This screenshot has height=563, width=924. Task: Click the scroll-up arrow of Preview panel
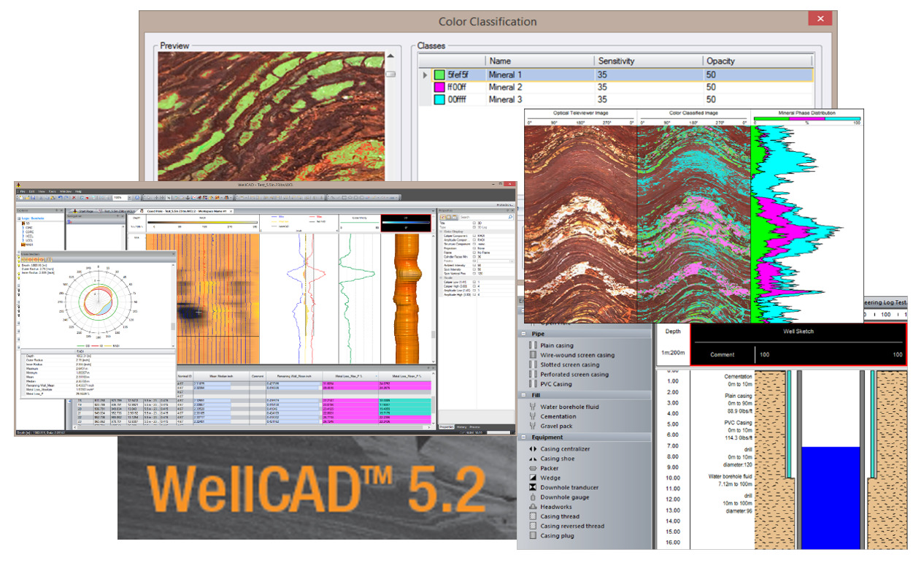coord(390,57)
